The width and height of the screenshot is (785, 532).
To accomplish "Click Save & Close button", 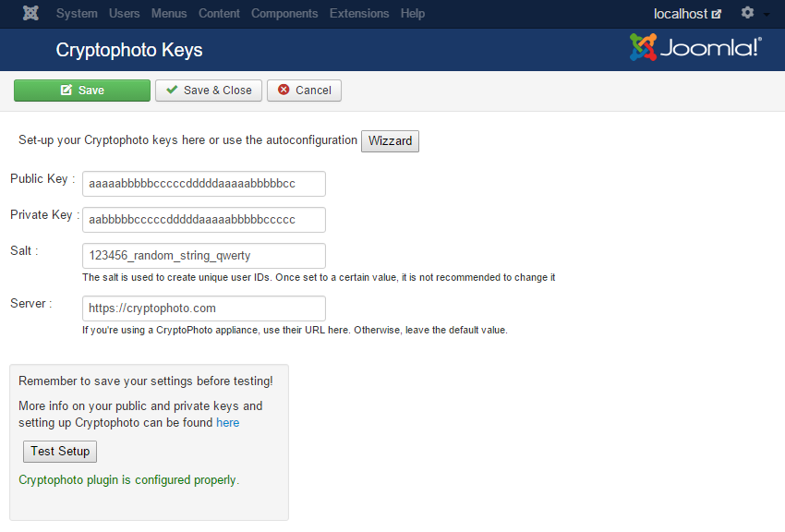I will click(x=209, y=91).
